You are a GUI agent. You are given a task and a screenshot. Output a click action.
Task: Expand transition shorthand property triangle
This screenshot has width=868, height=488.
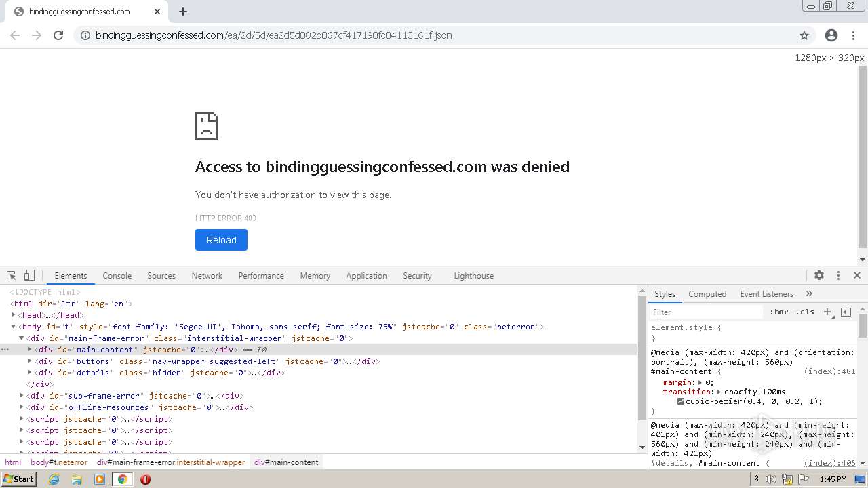[x=719, y=392]
